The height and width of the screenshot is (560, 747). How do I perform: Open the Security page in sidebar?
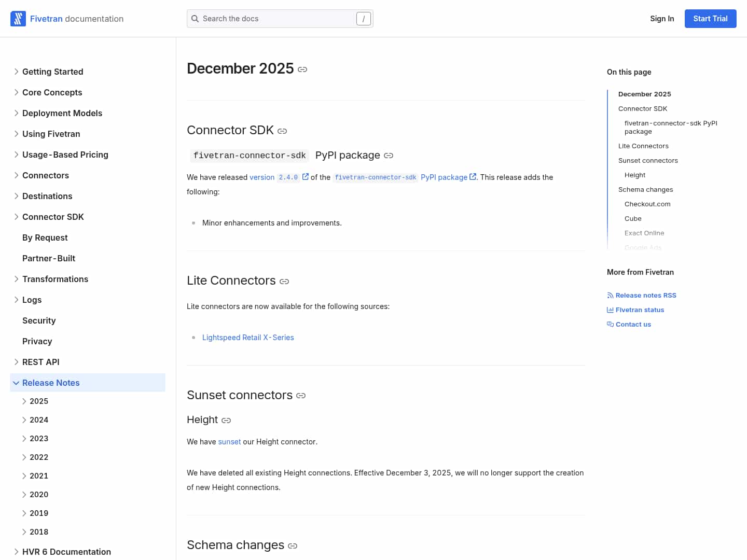(39, 320)
